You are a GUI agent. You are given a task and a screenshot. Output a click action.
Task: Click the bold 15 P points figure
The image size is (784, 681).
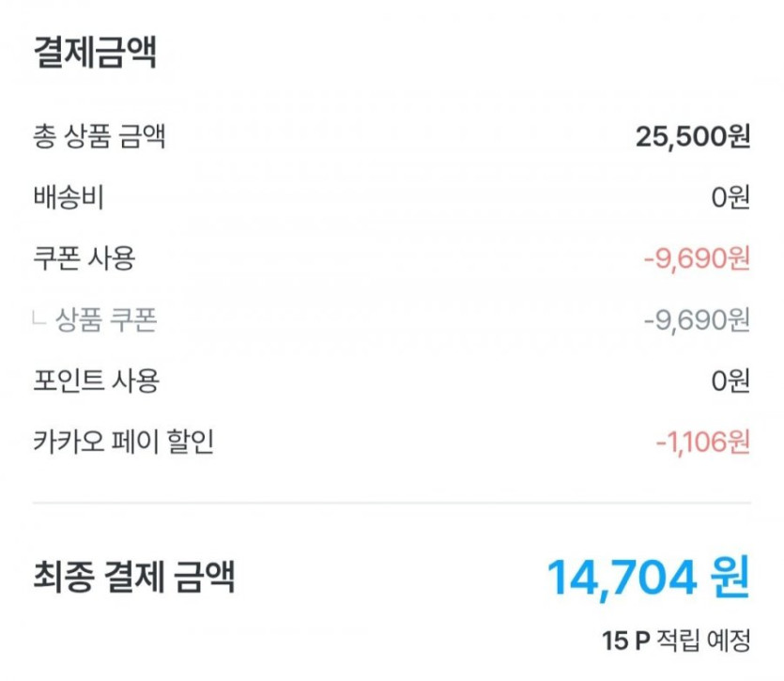point(626,642)
